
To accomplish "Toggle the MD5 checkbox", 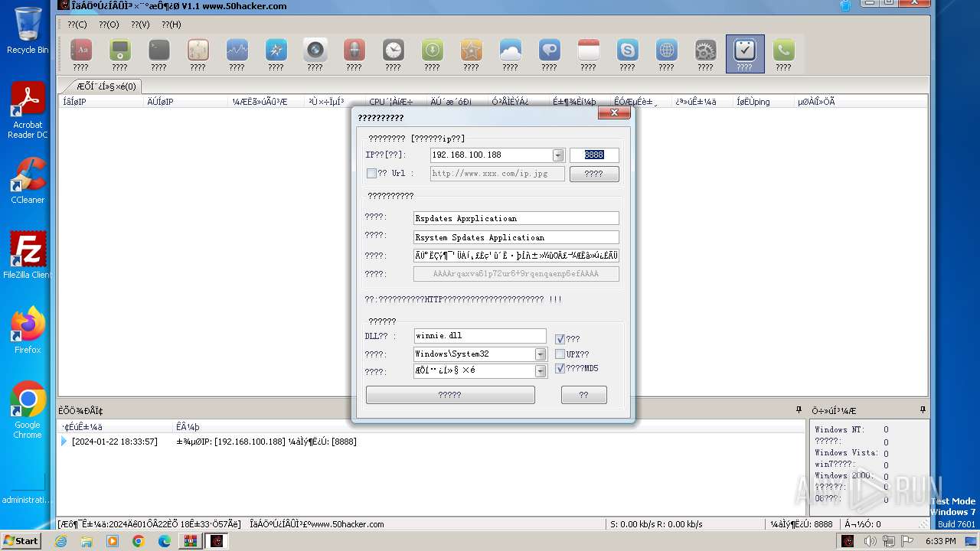I will [x=560, y=368].
